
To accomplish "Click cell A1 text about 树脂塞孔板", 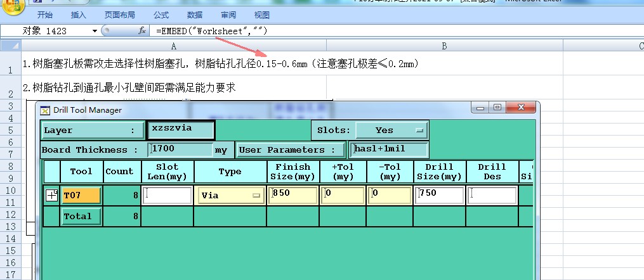I will (221, 64).
